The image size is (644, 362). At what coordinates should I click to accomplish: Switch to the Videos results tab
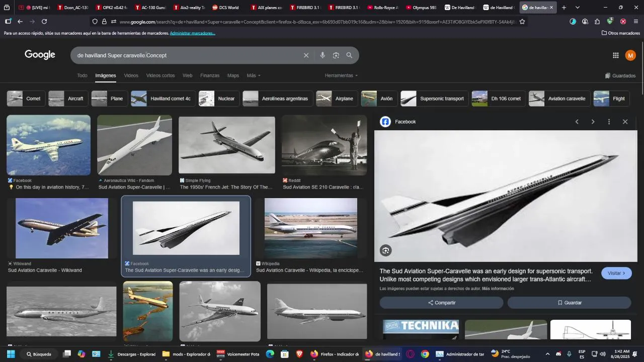click(131, 75)
